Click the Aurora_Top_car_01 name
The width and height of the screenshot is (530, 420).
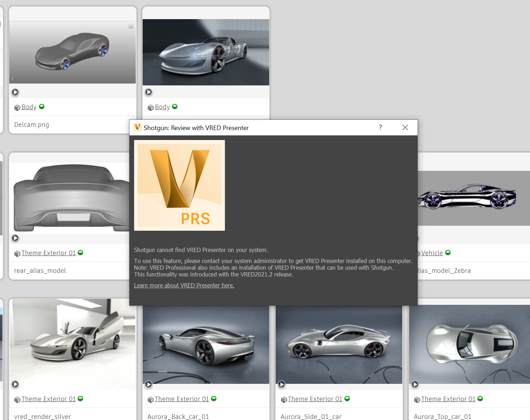[x=443, y=417]
